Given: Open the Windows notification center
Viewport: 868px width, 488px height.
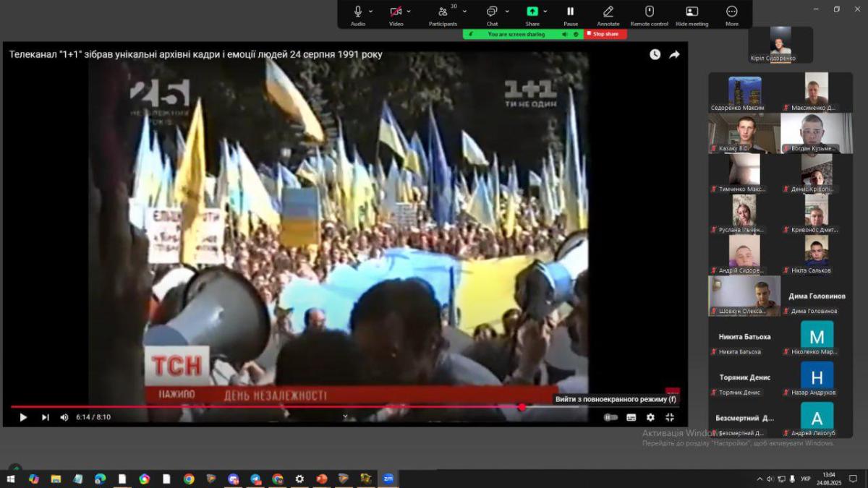Looking at the screenshot, I should 854,479.
